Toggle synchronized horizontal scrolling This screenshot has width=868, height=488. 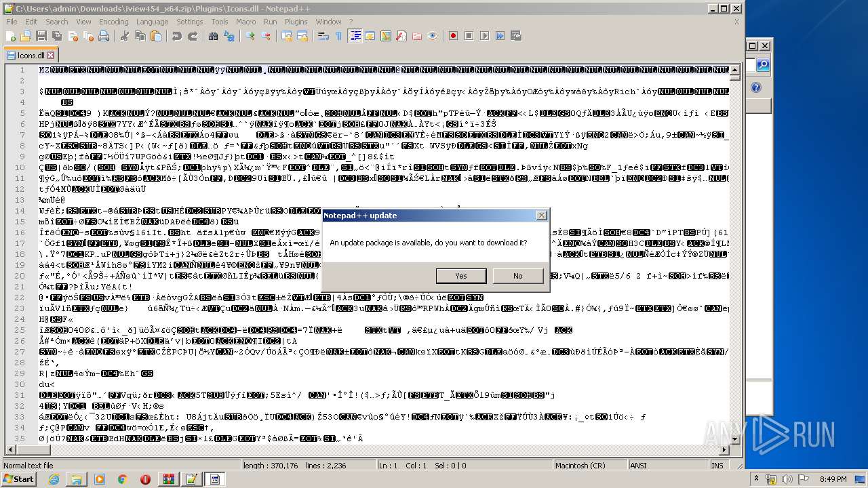[302, 36]
